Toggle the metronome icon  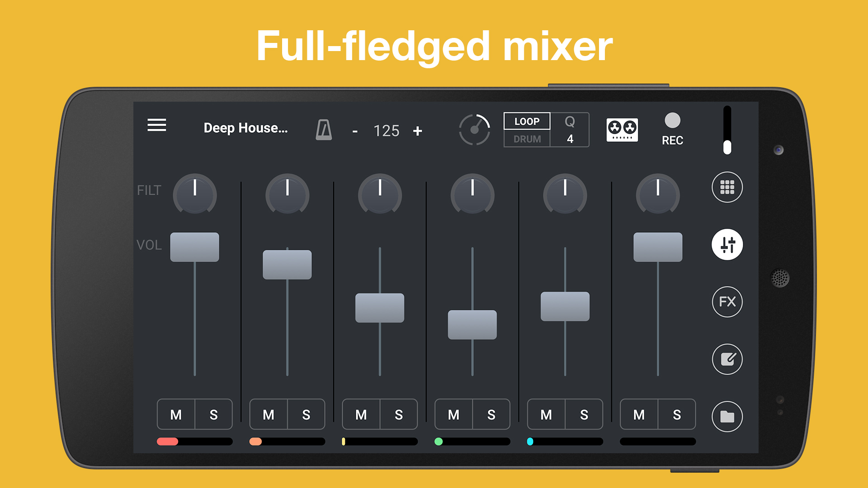pyautogui.click(x=324, y=130)
